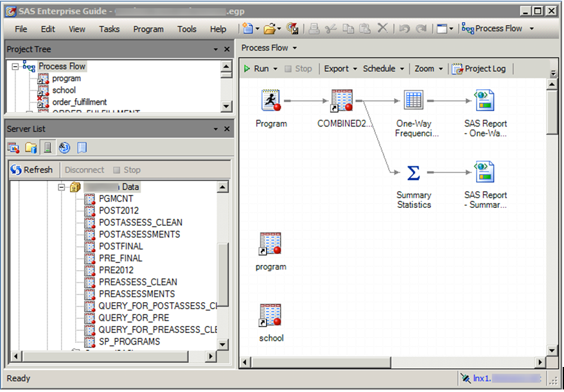Select the COMBINED2 dataset node
564x392 pixels.
click(341, 101)
